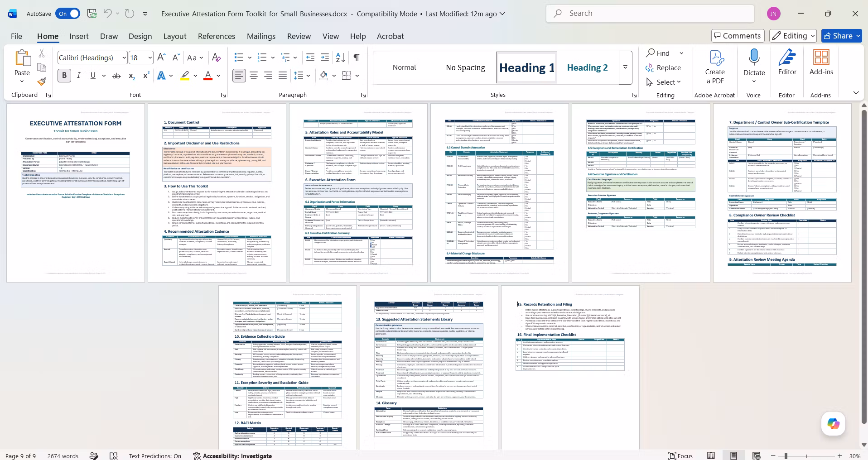The height and width of the screenshot is (460, 868).
Task: Select the cover page thumbnail
Action: coord(76,193)
